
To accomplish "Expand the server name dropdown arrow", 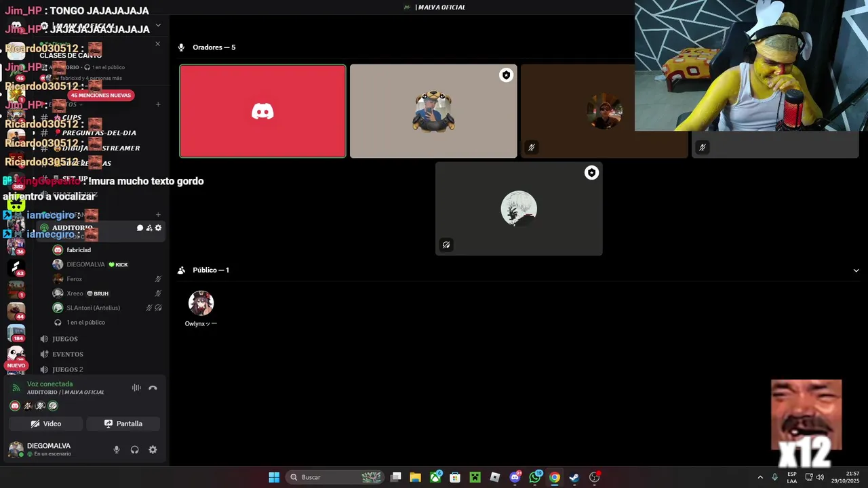I will (158, 26).
